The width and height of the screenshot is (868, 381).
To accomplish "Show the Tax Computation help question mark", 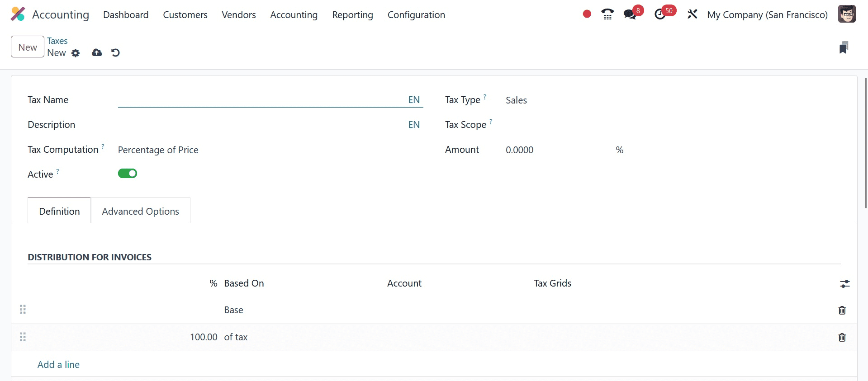I will [103, 146].
